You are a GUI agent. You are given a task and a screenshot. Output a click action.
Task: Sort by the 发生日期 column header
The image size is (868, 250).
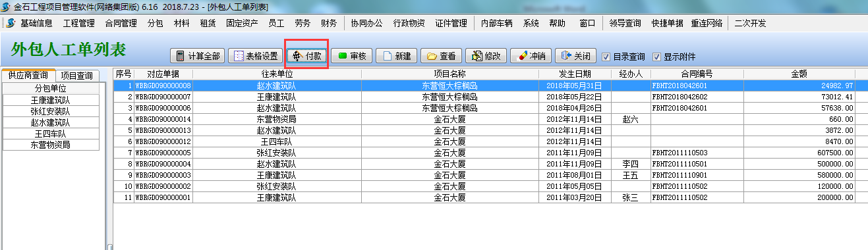point(574,74)
